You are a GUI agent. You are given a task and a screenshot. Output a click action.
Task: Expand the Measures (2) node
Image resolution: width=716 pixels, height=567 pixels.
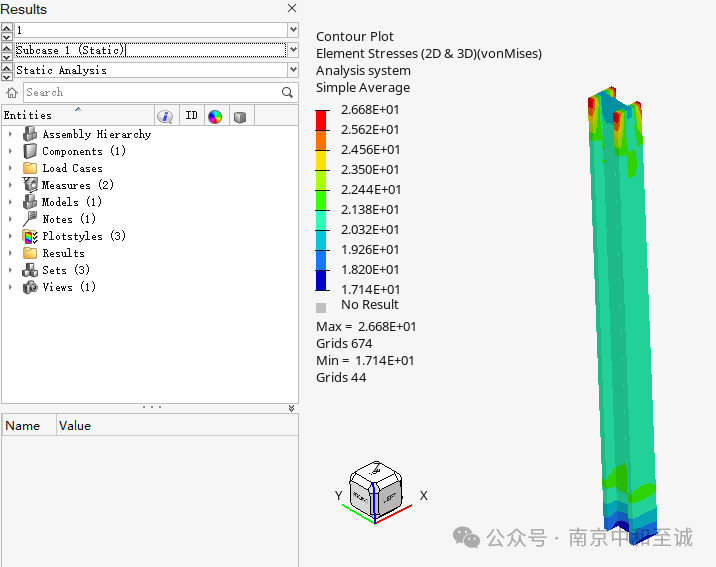pos(11,185)
